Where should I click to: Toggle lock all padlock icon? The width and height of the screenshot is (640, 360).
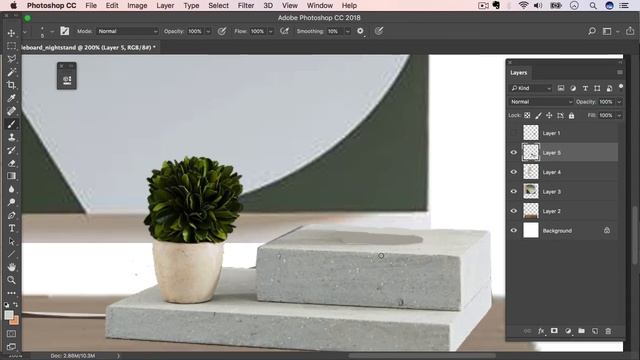click(571, 116)
